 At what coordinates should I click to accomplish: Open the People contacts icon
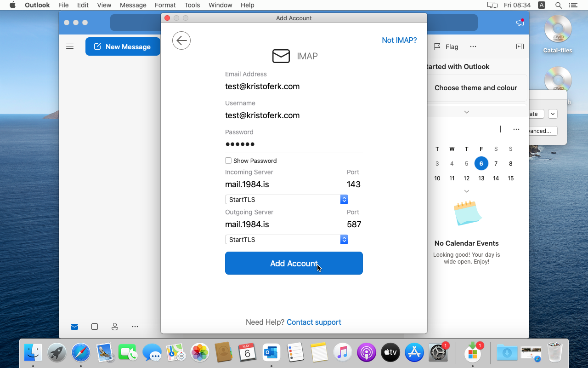[115, 327]
